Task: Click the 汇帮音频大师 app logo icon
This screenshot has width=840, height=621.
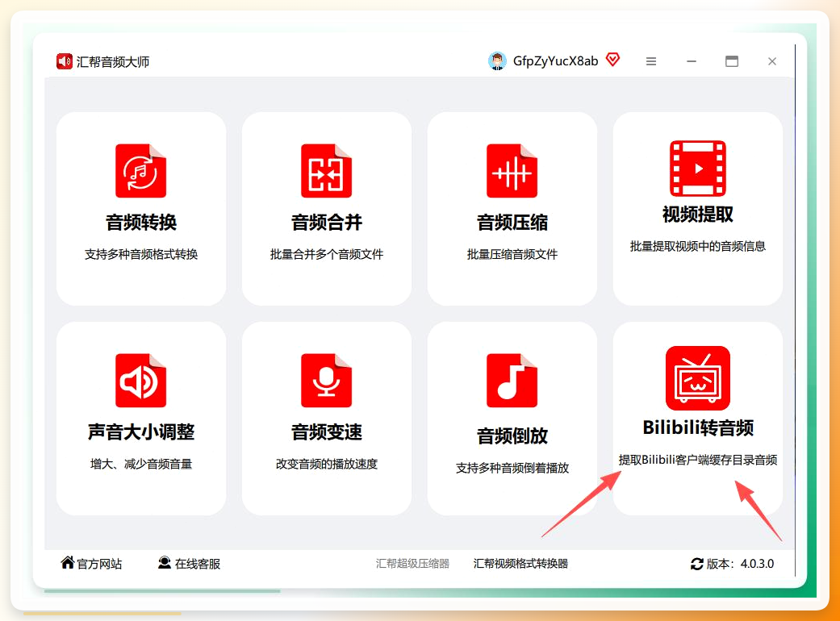Action: pyautogui.click(x=65, y=61)
